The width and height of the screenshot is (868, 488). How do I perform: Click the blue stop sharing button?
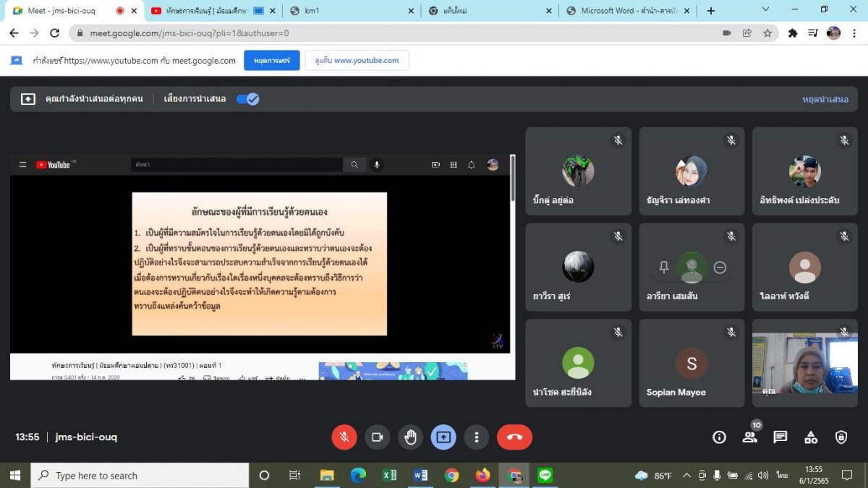[x=271, y=61]
